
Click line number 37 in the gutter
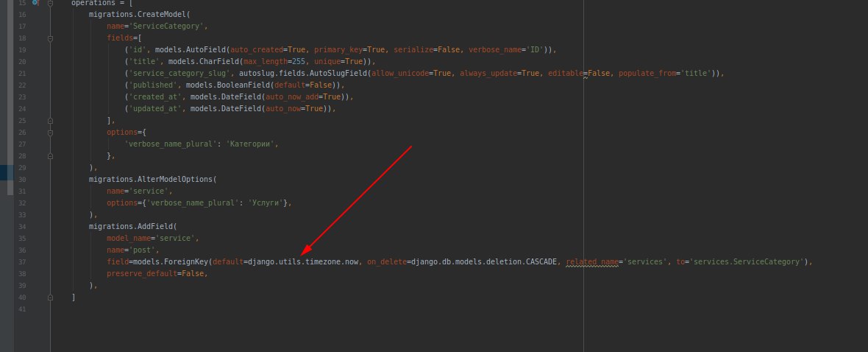coord(22,262)
